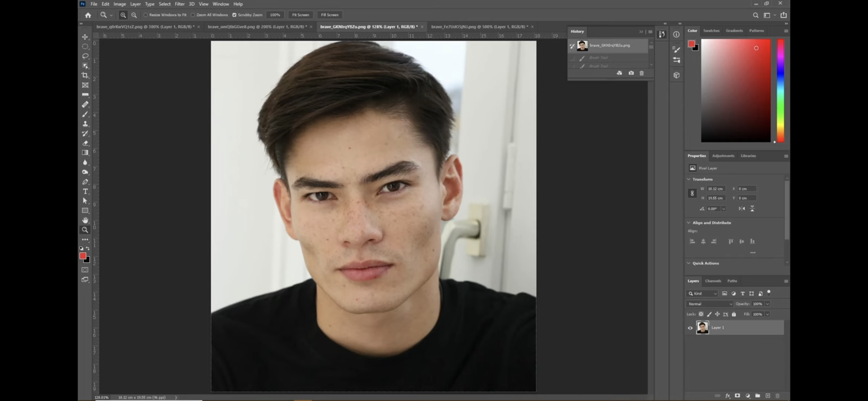868x401 pixels.
Task: Select the Gradient tool
Action: [x=85, y=153]
